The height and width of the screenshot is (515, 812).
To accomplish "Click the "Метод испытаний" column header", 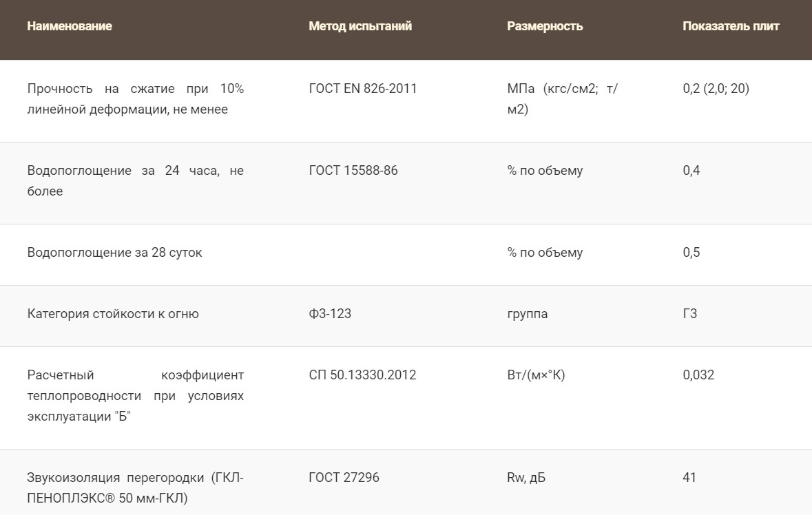I will pos(360,26).
